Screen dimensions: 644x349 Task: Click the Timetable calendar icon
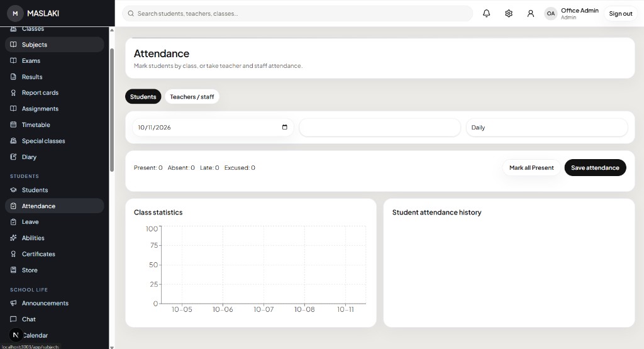pos(14,125)
